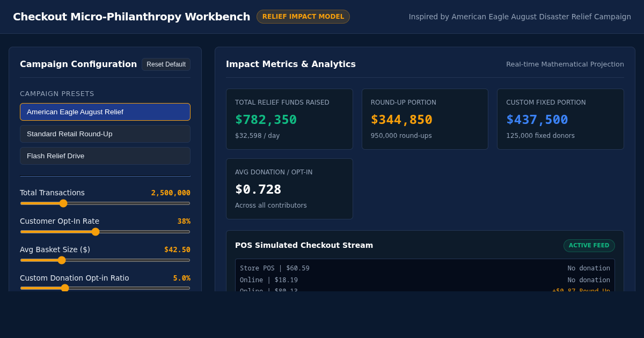This screenshot has height=338, width=644.
Task: Click 'Real-time Mathematical Projection' label
Action: click(565, 64)
